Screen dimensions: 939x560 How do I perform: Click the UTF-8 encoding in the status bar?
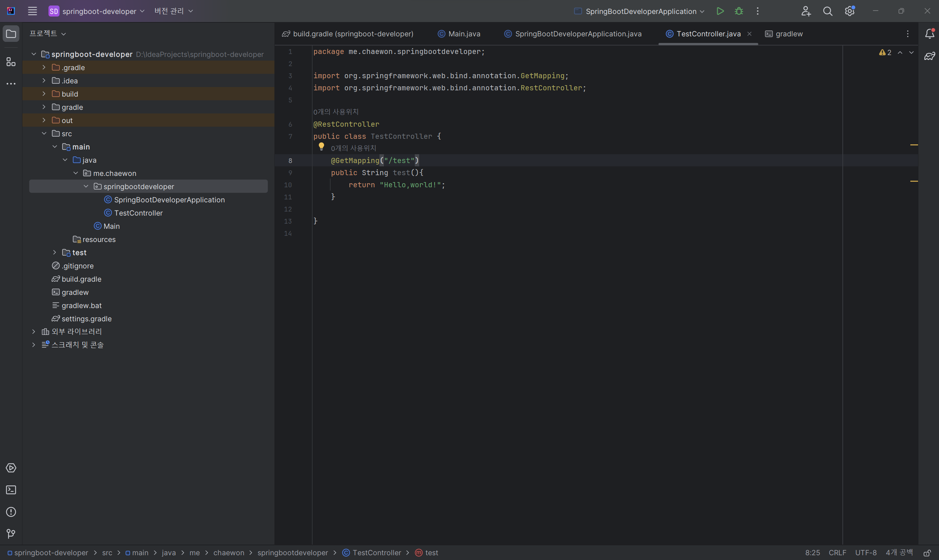[x=866, y=553]
